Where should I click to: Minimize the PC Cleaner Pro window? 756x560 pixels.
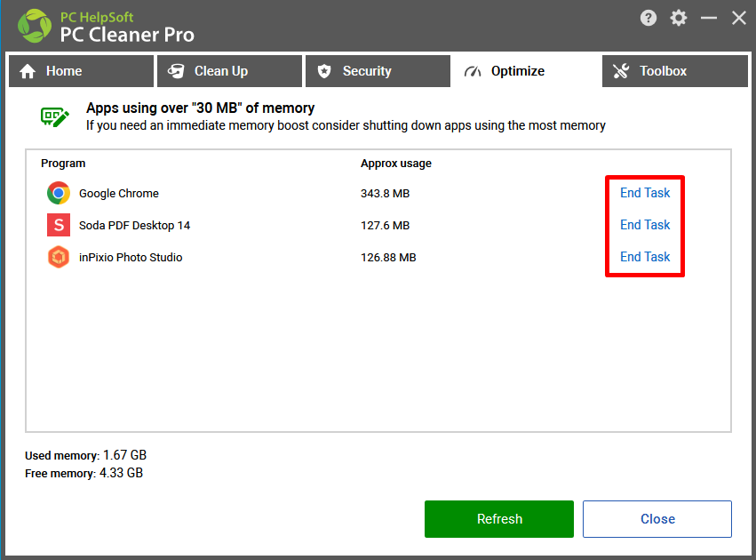click(709, 19)
